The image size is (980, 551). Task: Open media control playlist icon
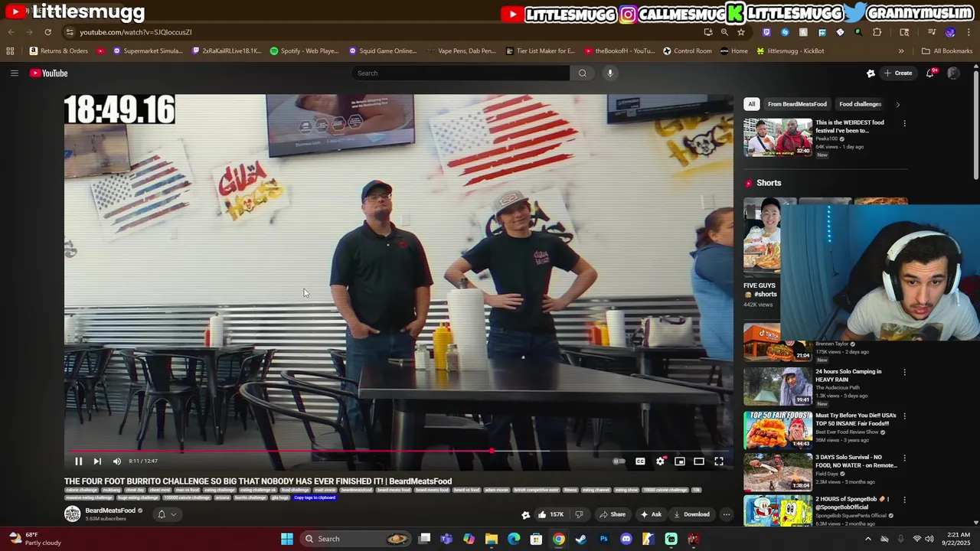(932, 32)
